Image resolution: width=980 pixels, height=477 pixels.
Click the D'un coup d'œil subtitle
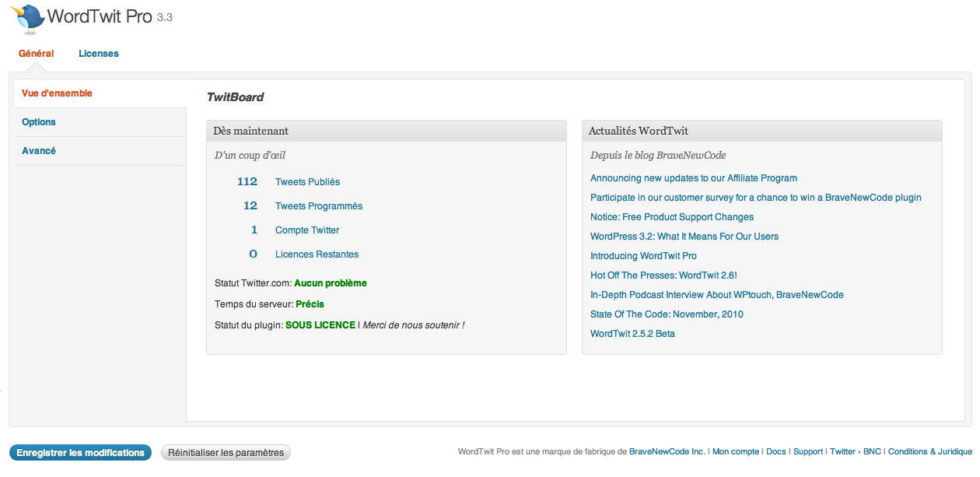click(250, 156)
